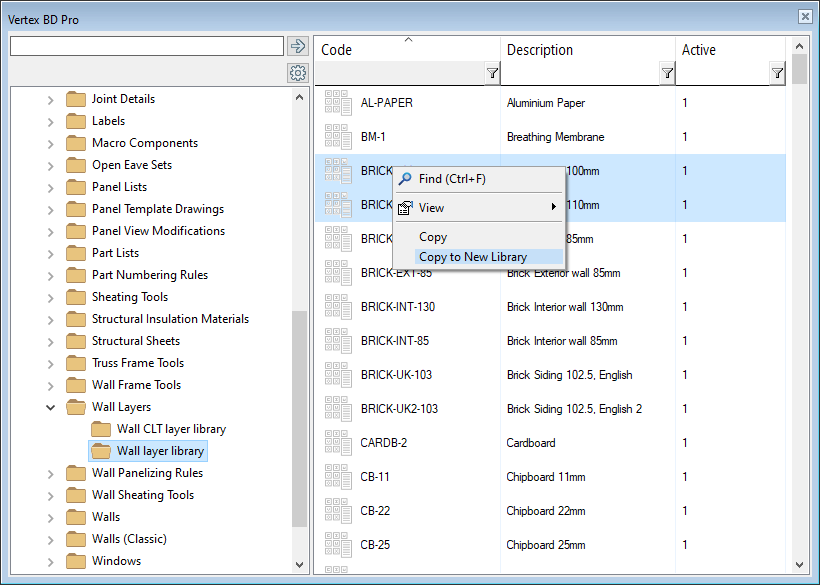Click the material icon beside CB-25
820x585 pixels.
point(337,545)
